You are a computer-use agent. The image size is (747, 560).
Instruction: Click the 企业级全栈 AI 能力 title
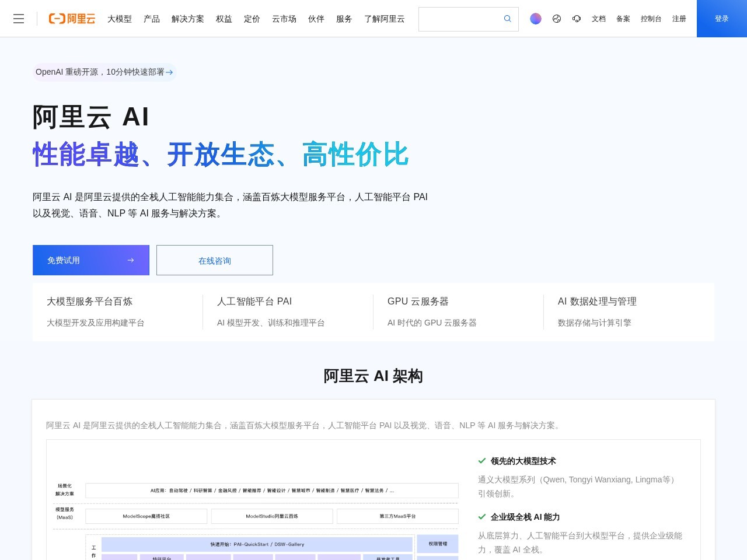pyautogui.click(x=525, y=517)
